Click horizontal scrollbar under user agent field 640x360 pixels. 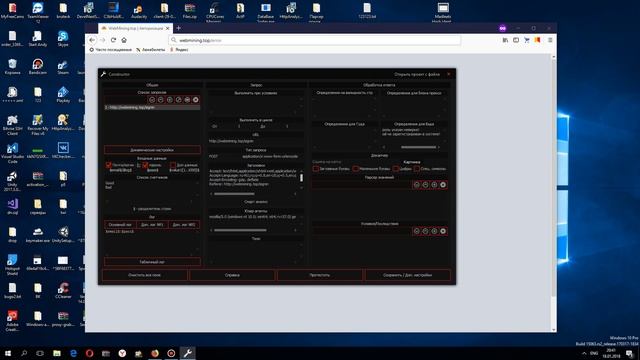[240, 230]
